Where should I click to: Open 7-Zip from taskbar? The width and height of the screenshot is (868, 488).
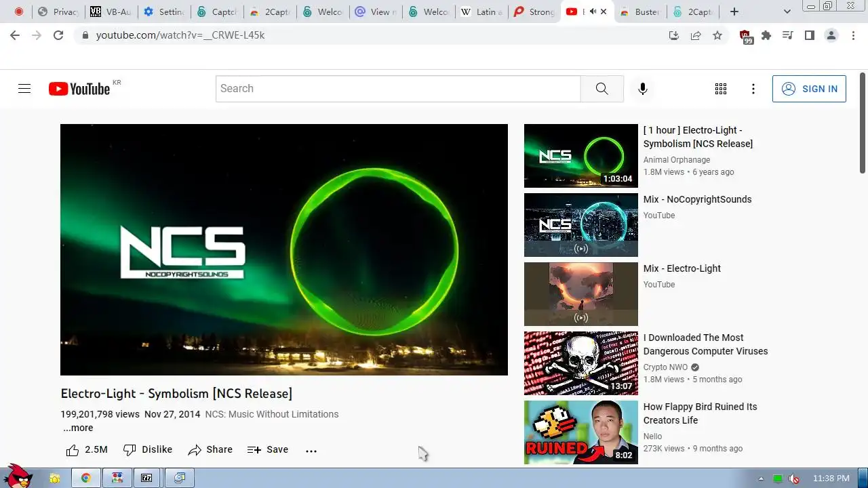coord(146,478)
